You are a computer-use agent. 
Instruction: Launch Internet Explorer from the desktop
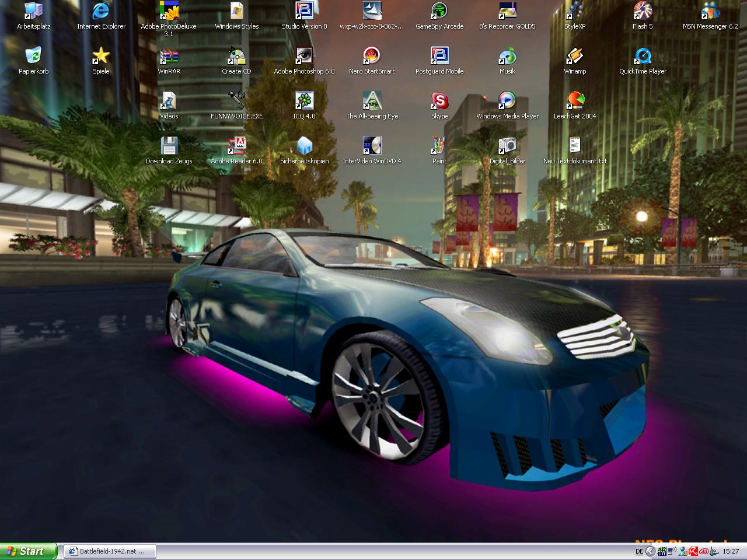[101, 16]
